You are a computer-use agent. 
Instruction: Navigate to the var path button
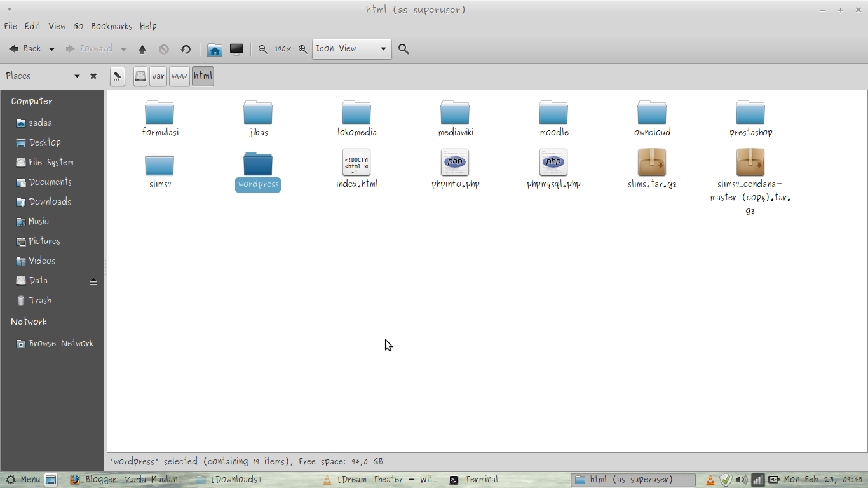pyautogui.click(x=158, y=76)
